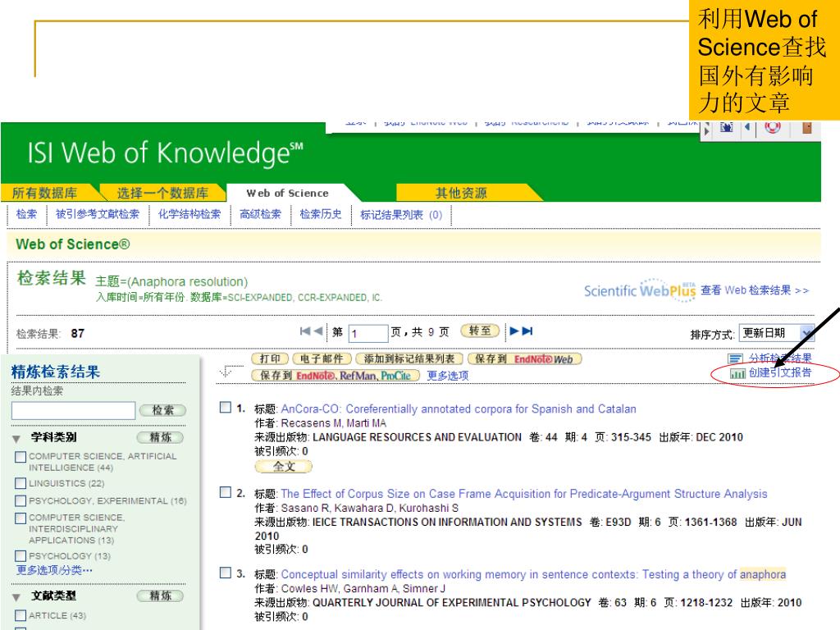Image resolution: width=840 pixels, height=630 pixels.
Task: Open the Conceptual similarity effects article link
Action: pos(533,574)
